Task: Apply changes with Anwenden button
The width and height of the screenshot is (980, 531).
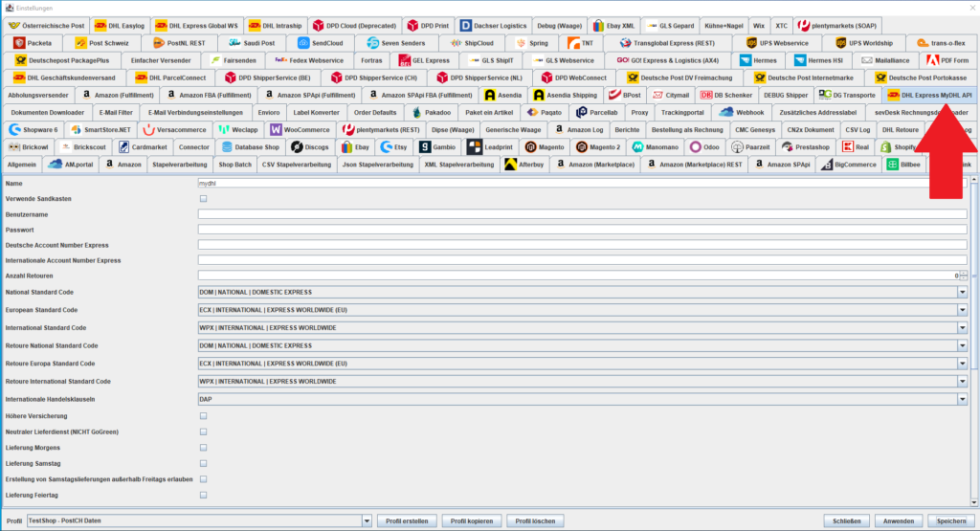Action: point(899,521)
